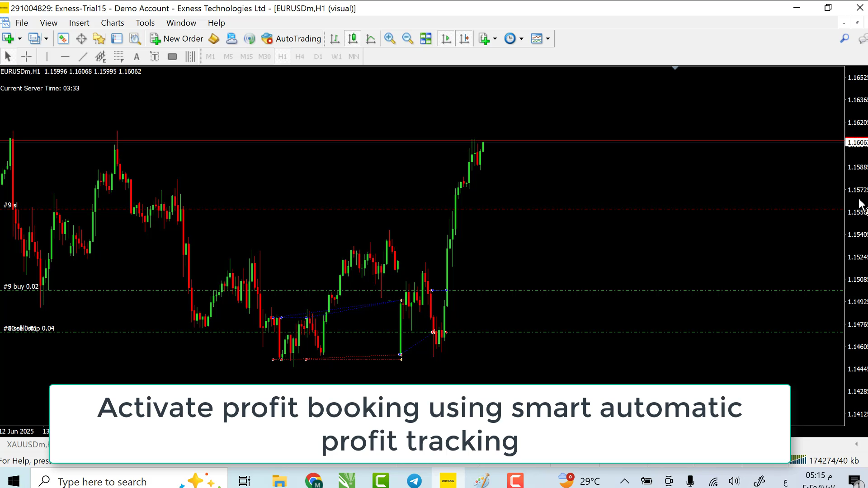Open the Charts menu

coord(112,23)
